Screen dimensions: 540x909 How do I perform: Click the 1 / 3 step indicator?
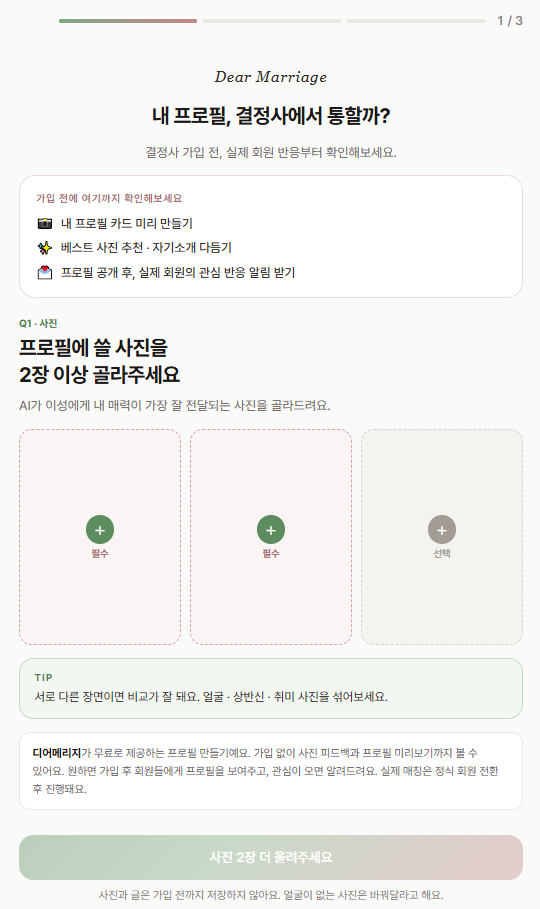tap(510, 21)
